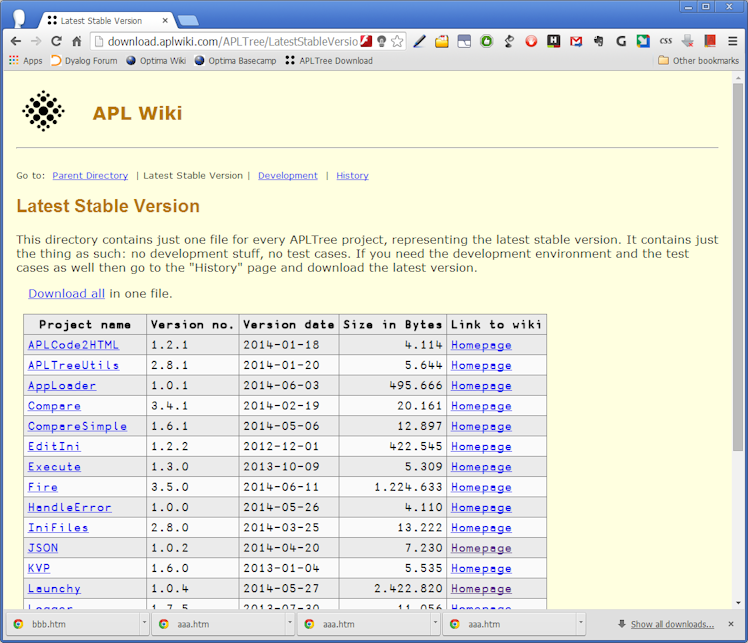Image resolution: width=748 pixels, height=643 pixels.
Task: Click the window tabs extension icon
Action: pyautogui.click(x=464, y=41)
